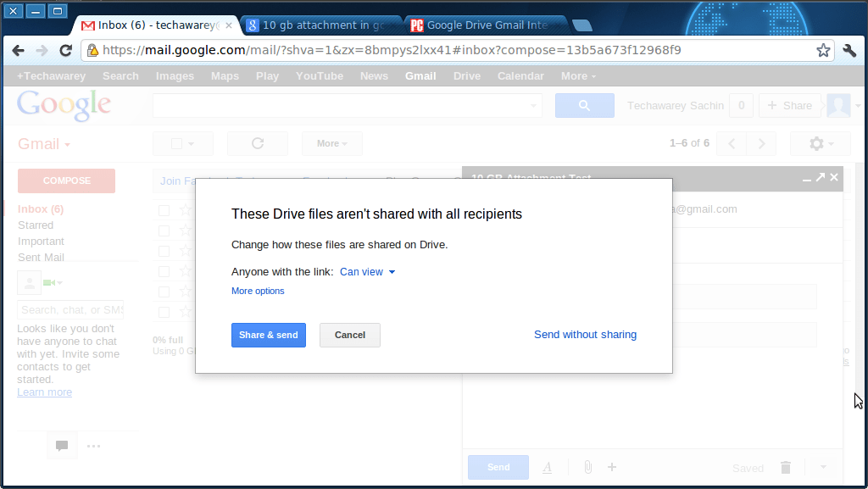Viewport: 868px width, 489px height.
Task: Click the ellipsis icon beside chat
Action: click(93, 446)
